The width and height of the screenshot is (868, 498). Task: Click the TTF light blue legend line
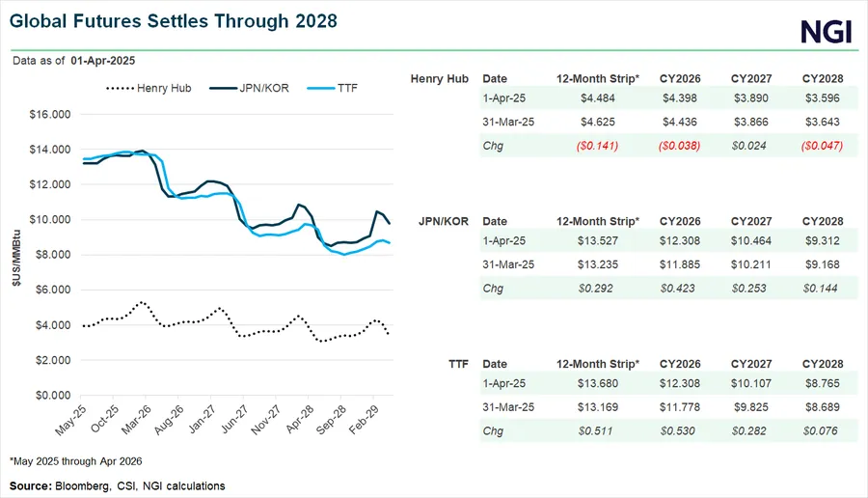318,88
